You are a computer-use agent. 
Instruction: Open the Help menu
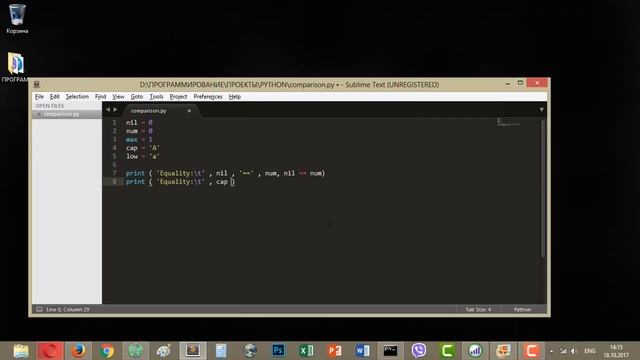[235, 97]
